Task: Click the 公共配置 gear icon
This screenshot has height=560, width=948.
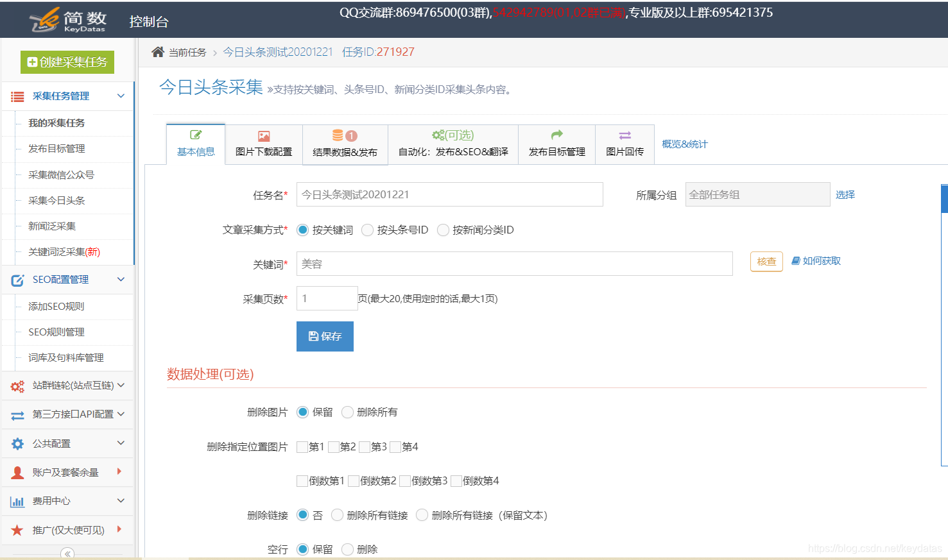Action: click(17, 444)
